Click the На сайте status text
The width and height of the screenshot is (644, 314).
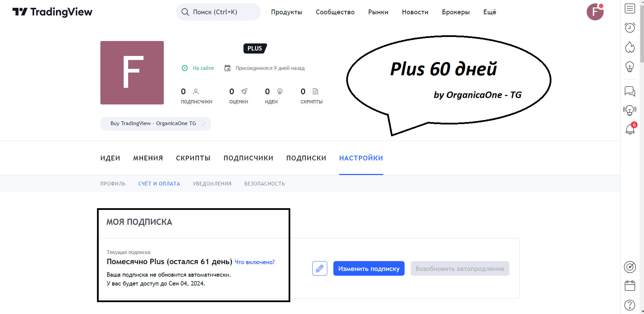[x=203, y=68]
